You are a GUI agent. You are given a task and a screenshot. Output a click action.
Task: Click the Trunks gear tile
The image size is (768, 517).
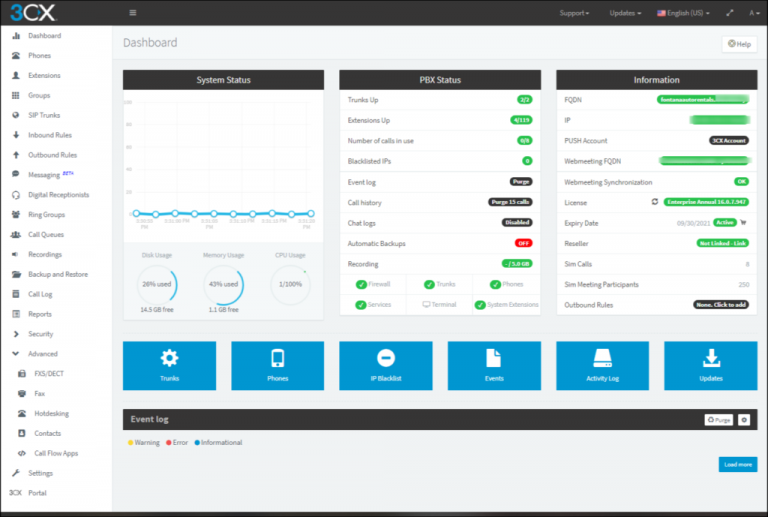tap(169, 364)
